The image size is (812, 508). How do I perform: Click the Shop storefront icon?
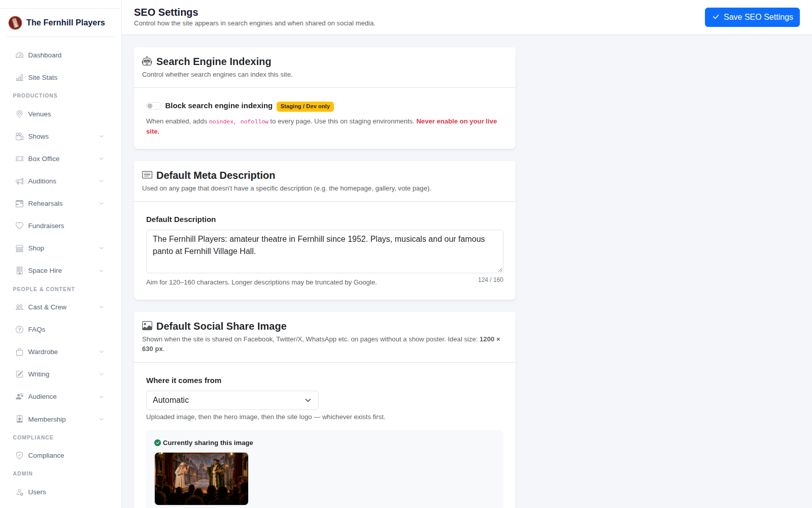20,248
